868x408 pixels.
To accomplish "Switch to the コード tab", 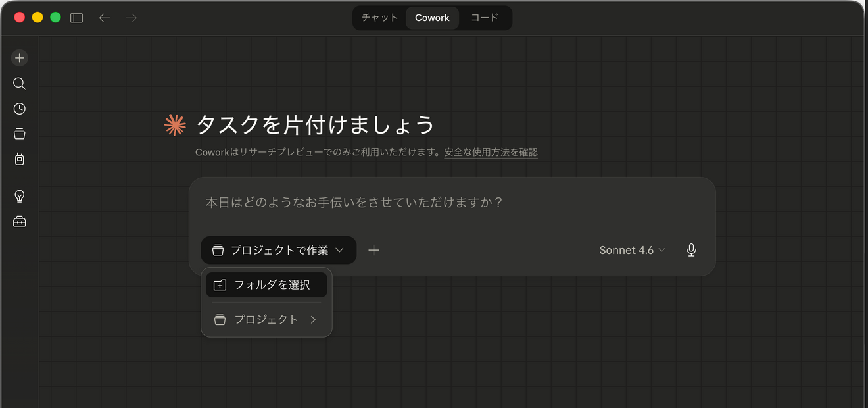I will pos(485,18).
